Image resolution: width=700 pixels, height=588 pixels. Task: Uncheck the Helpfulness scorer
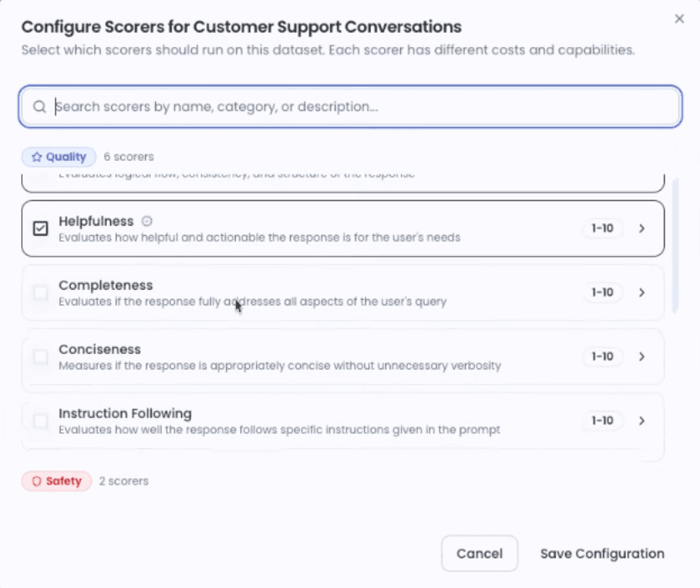click(40, 227)
